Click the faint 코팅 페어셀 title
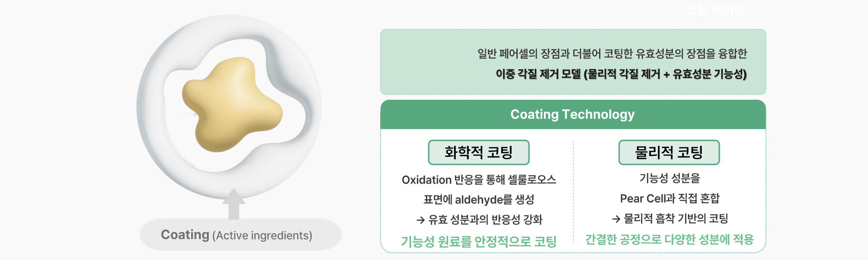The image size is (868, 260). tap(715, 10)
